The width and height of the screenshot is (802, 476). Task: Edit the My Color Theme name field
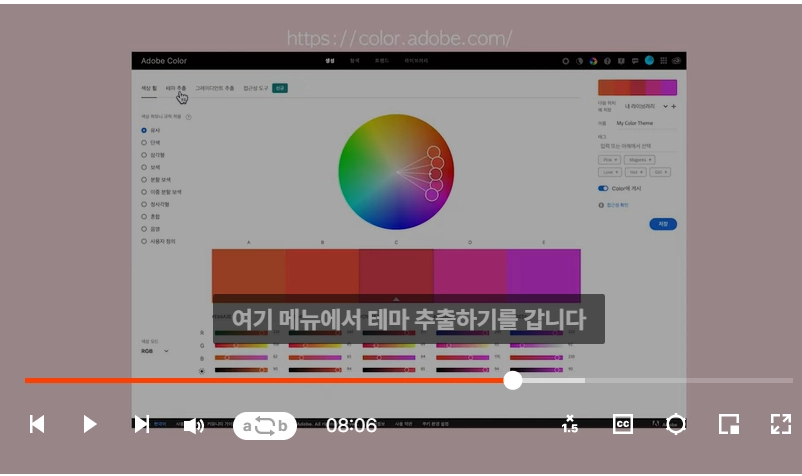645,123
